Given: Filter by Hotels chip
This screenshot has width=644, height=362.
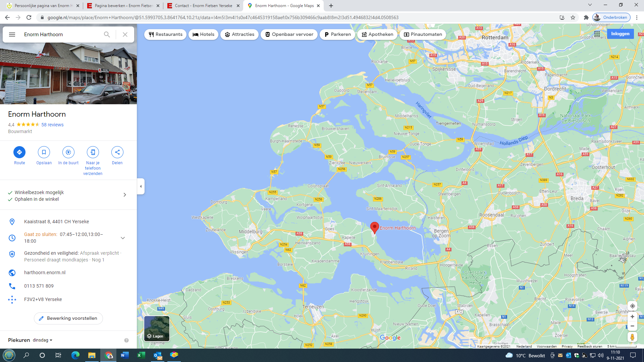Looking at the screenshot, I should (203, 35).
